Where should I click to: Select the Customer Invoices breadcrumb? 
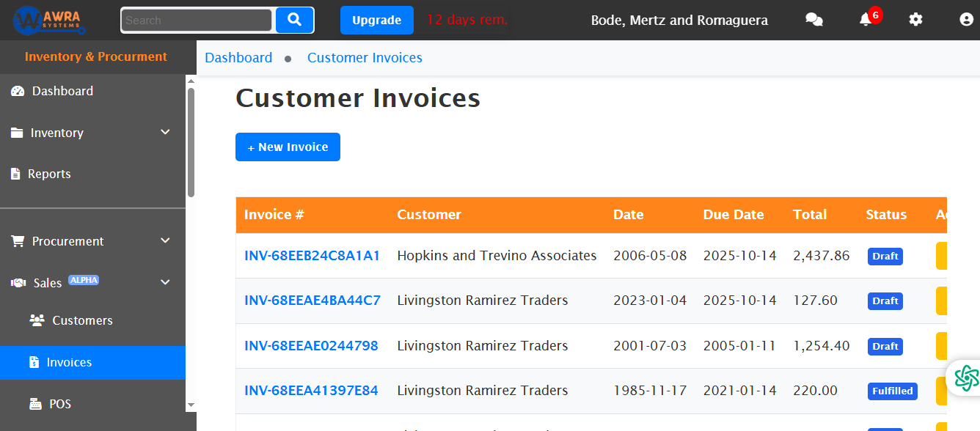(x=365, y=57)
